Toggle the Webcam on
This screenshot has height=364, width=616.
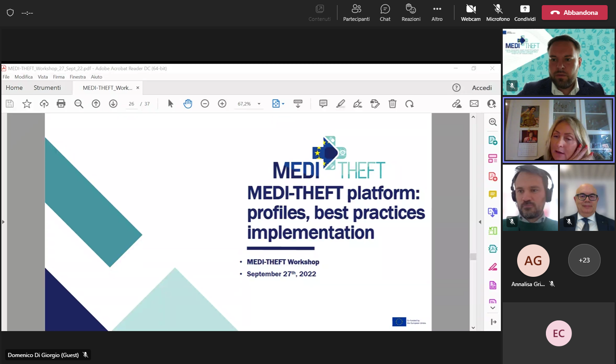[471, 13]
